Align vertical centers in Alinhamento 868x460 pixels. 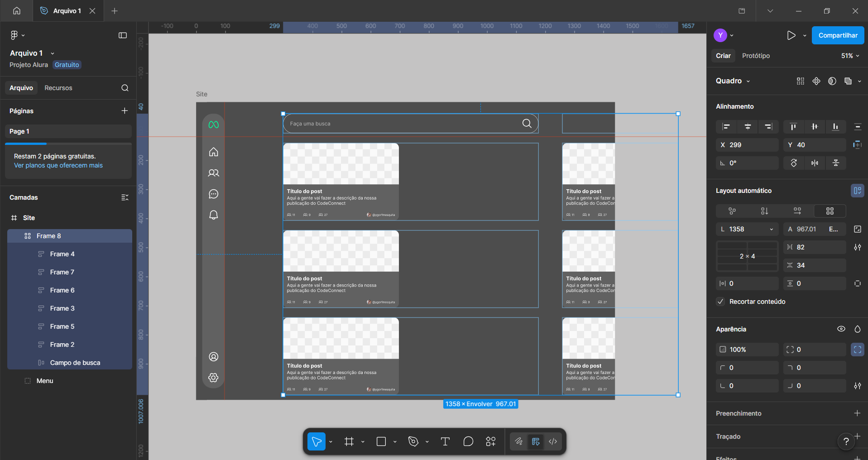click(x=815, y=127)
